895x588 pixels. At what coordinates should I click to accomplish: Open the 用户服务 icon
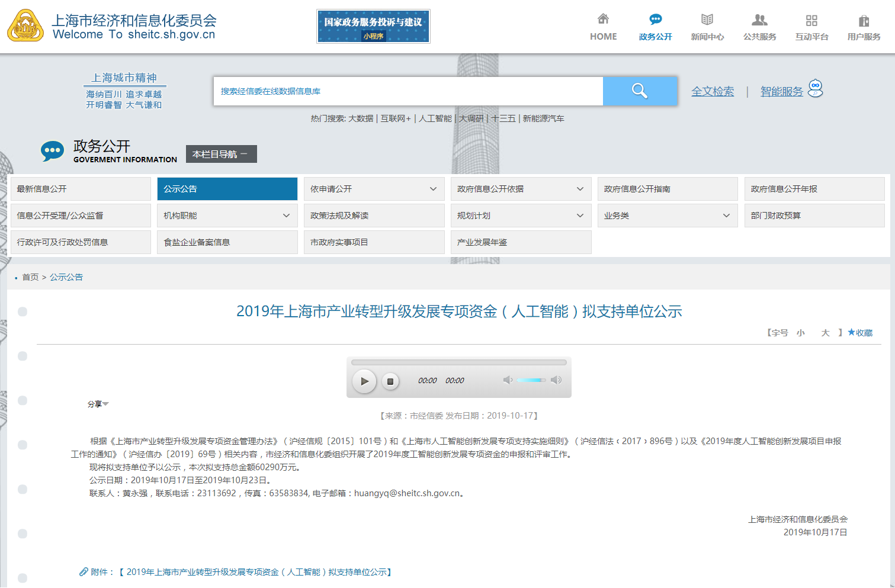(864, 21)
